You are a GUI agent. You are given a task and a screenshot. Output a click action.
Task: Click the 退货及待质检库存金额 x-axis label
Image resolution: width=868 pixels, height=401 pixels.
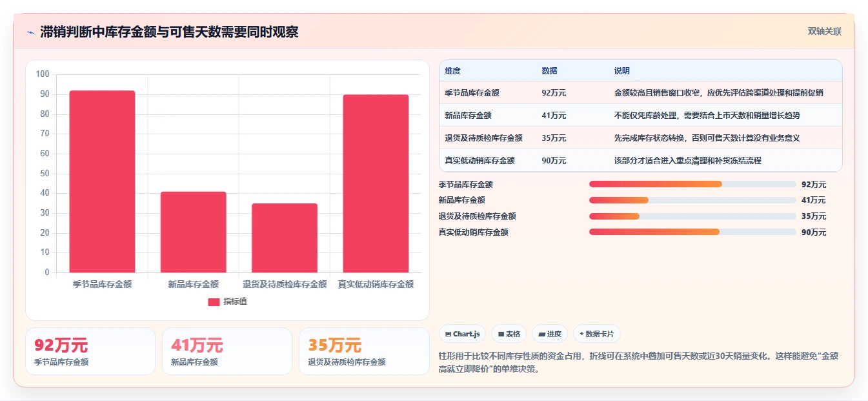285,284
